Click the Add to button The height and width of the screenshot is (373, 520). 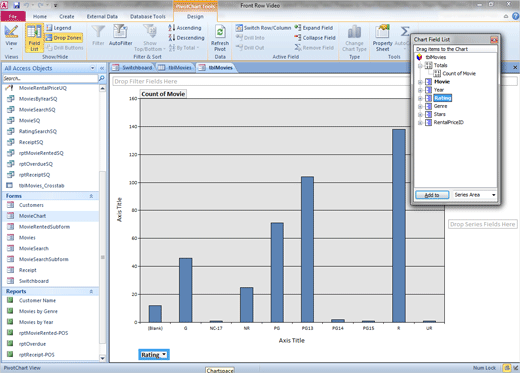pos(432,195)
